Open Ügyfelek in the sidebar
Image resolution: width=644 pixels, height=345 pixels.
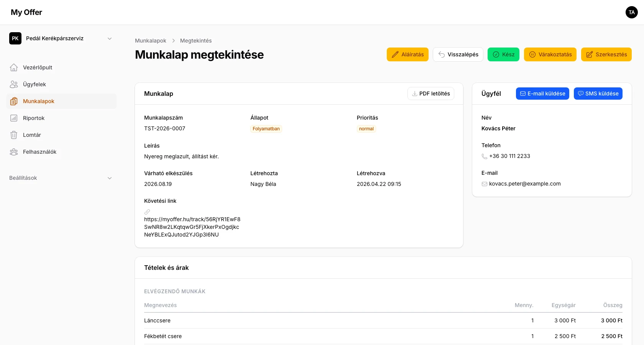coord(61,84)
